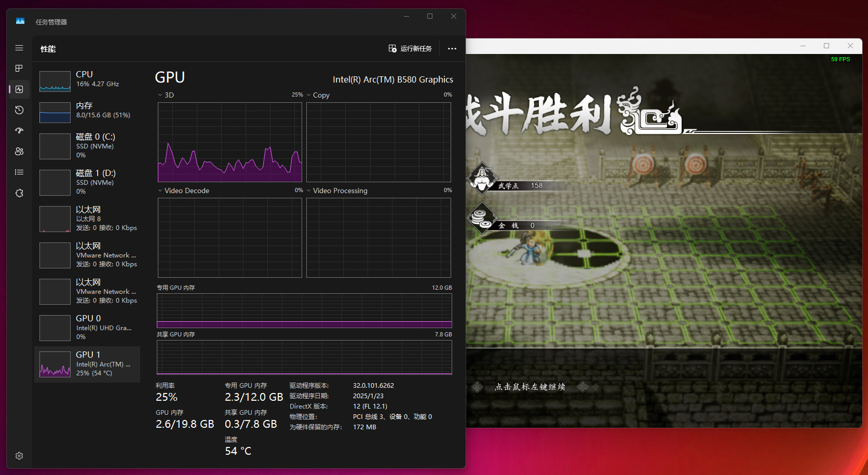Click the driver version 32.0.101.6262 value

[373, 386]
